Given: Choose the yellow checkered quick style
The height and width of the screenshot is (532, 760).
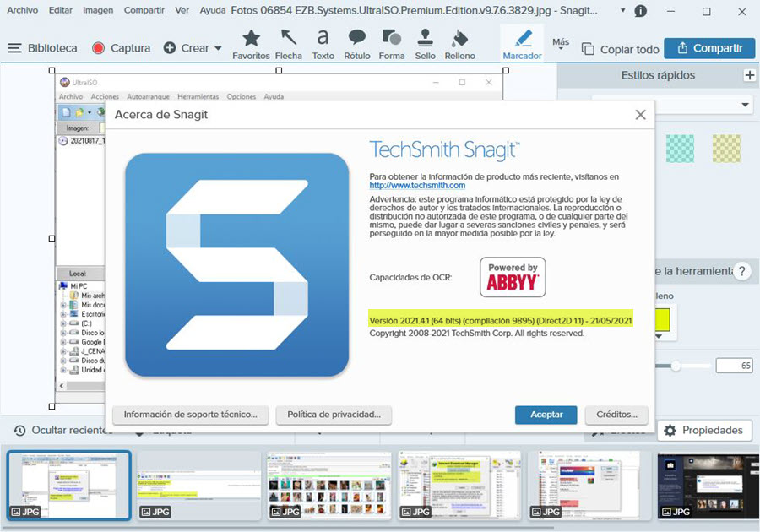Looking at the screenshot, I should (726, 149).
